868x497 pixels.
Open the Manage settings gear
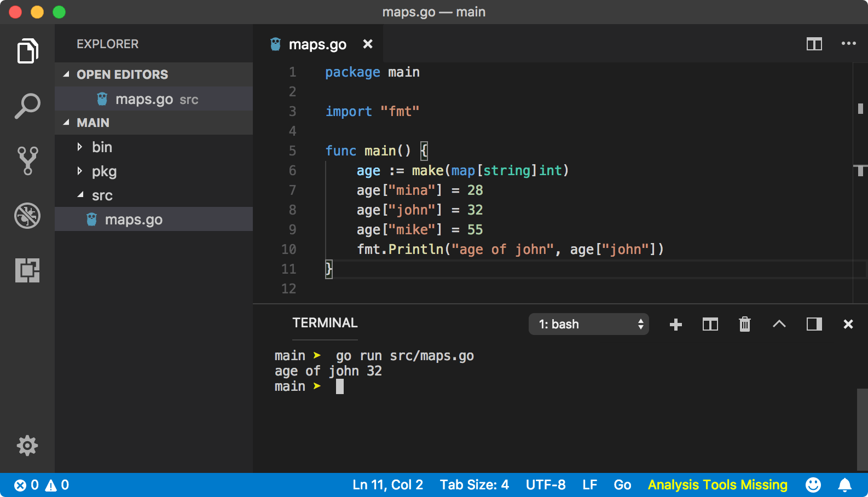pos(27,446)
